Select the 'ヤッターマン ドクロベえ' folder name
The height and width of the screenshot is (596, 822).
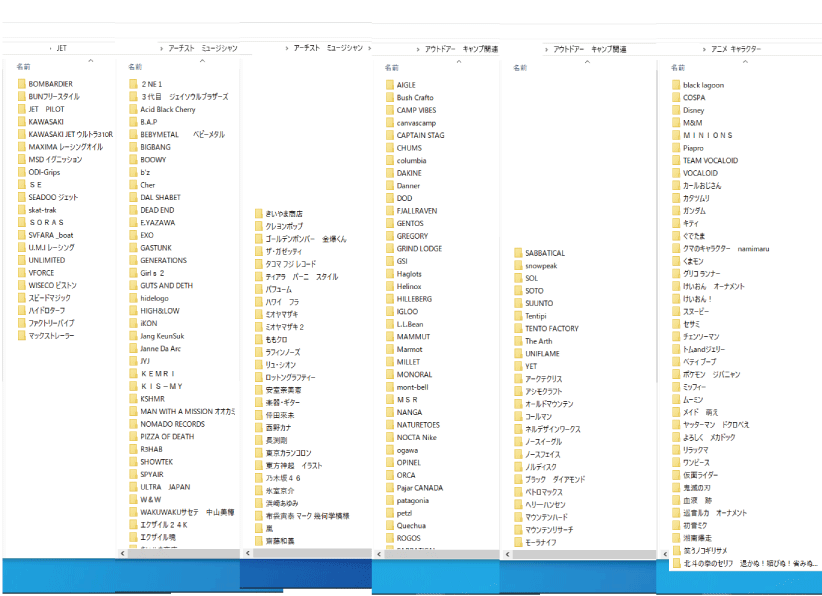pos(716,425)
